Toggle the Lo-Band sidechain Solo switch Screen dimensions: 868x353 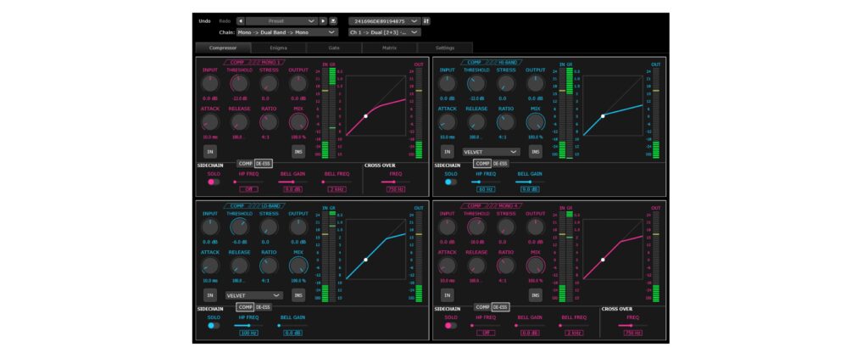(x=214, y=325)
